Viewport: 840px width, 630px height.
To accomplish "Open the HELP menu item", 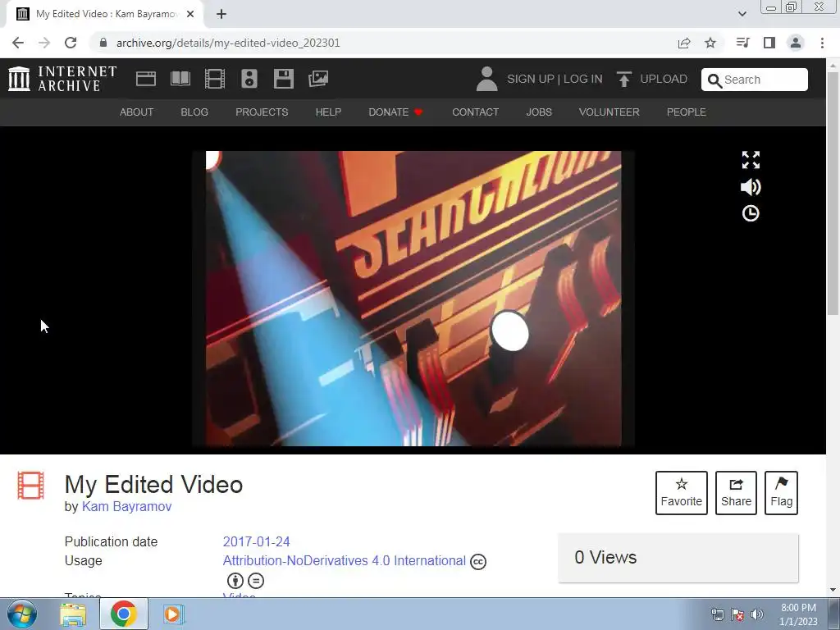I will (328, 112).
